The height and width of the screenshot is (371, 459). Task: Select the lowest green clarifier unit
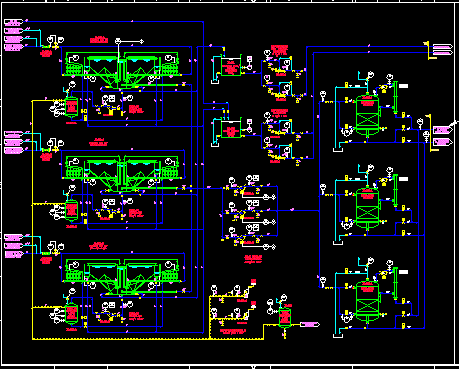pos(122,277)
